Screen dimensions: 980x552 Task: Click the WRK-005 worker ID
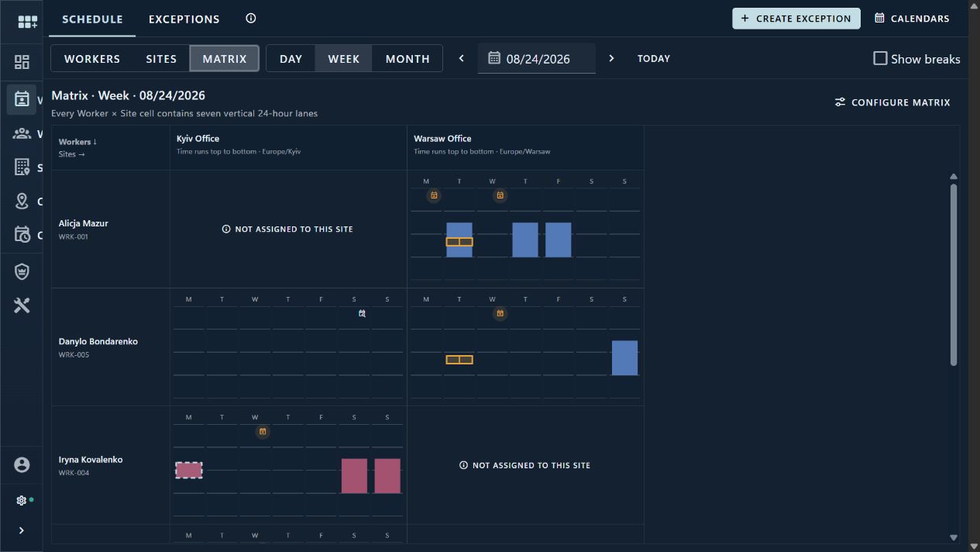(74, 355)
